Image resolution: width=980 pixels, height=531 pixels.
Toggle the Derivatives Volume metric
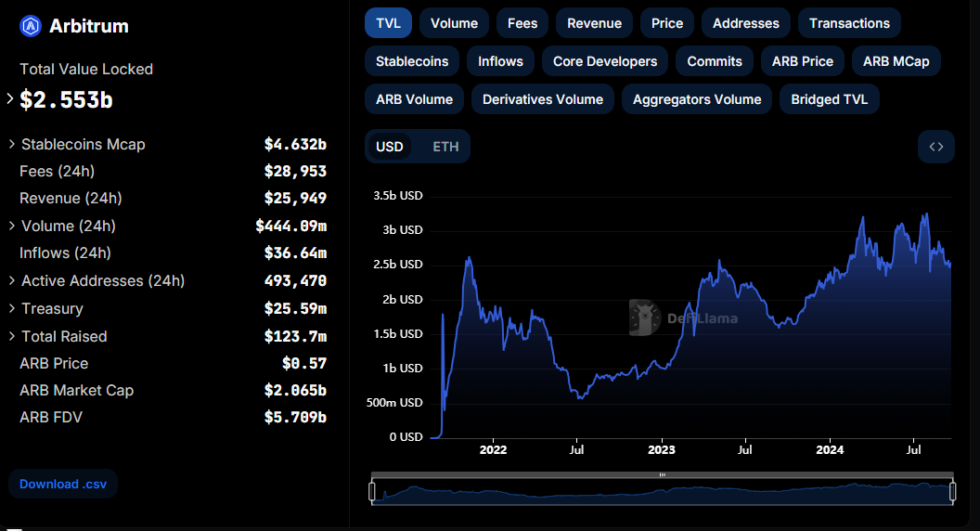click(543, 99)
